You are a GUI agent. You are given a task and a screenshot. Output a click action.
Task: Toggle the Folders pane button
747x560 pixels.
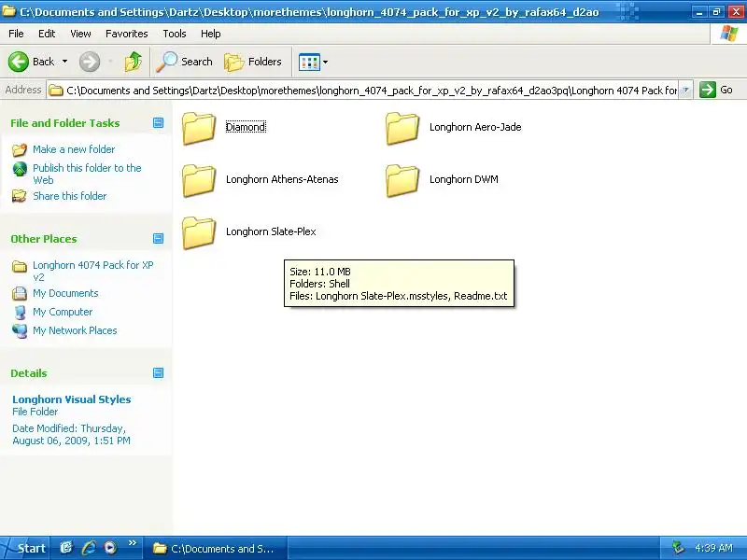[x=253, y=62]
